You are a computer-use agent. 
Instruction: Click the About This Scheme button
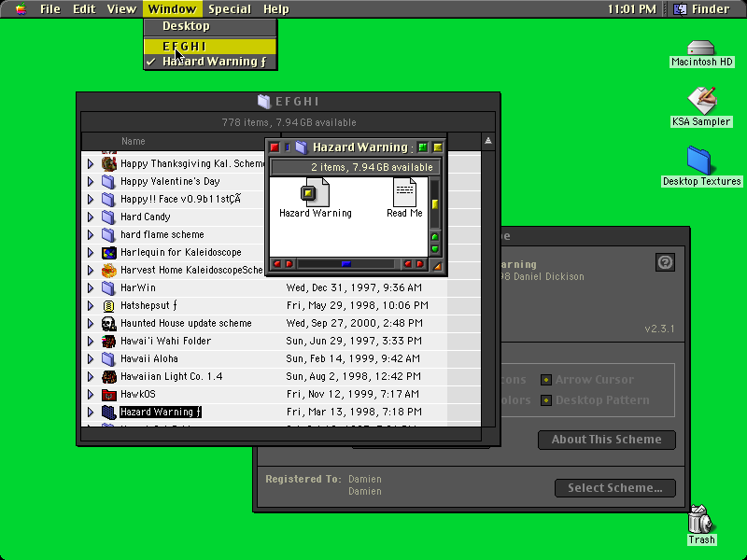click(606, 440)
